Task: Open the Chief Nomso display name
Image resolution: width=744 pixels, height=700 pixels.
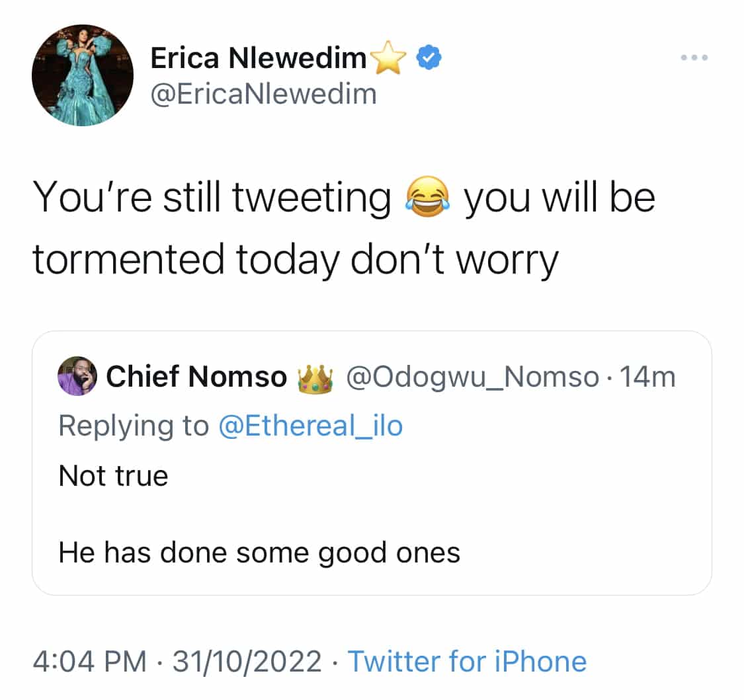Action: pos(196,377)
